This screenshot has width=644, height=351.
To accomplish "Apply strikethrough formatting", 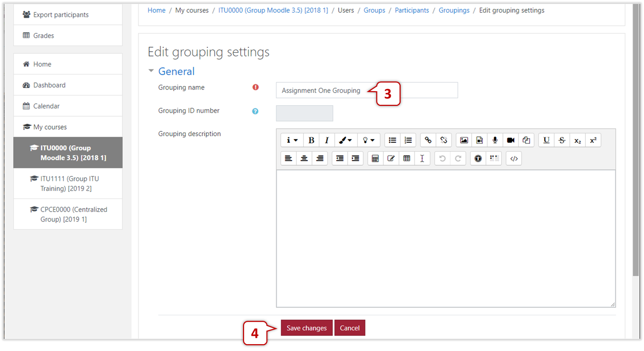I will point(562,140).
